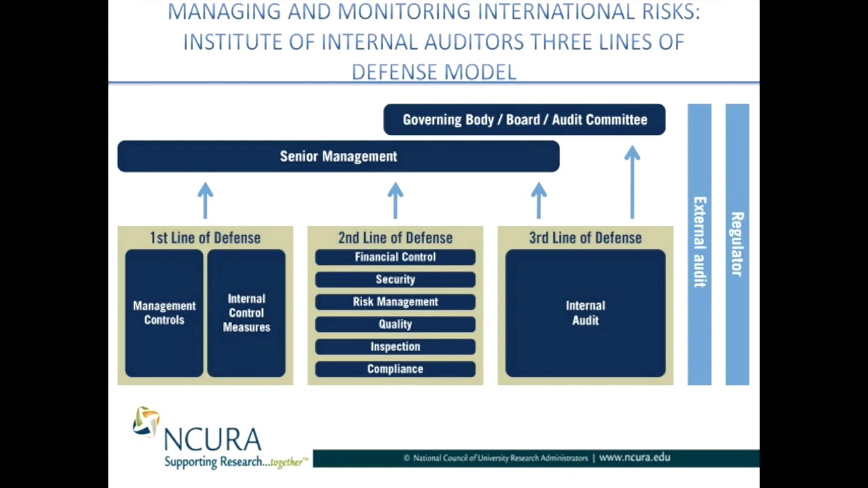This screenshot has height=488, width=868.
Task: Click the Internal Control Measures box
Action: (246, 313)
